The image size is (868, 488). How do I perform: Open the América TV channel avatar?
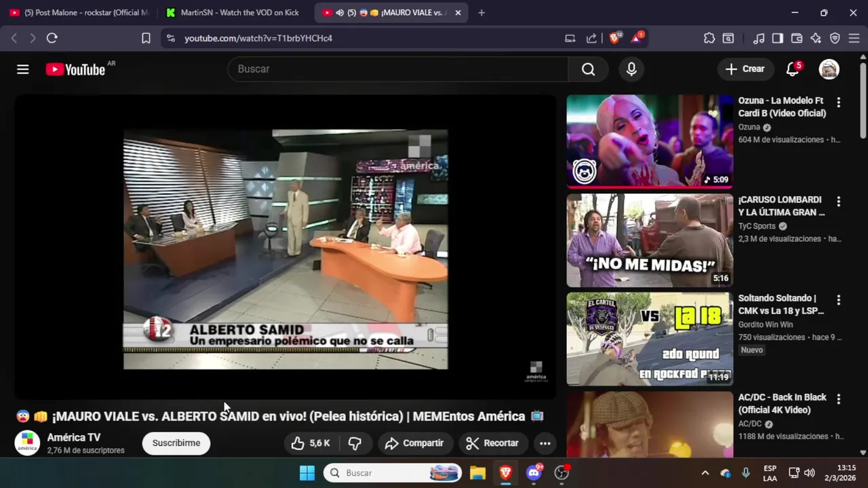click(27, 443)
